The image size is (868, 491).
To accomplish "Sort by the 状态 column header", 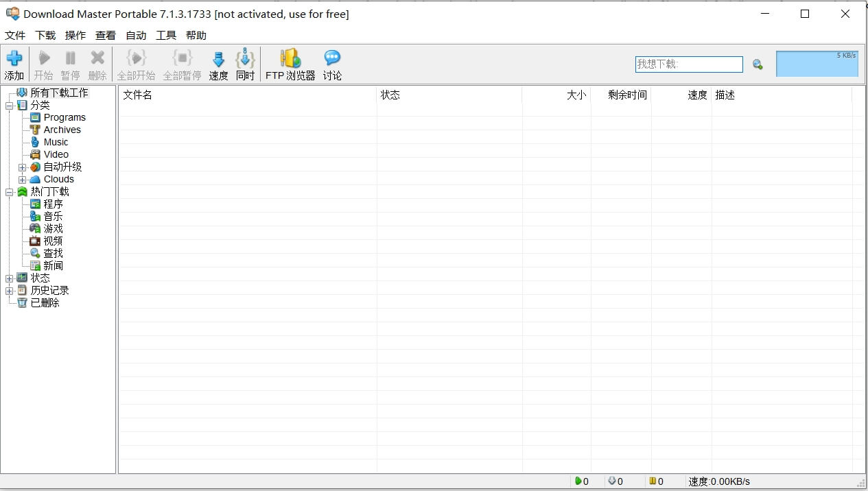I will pos(449,95).
